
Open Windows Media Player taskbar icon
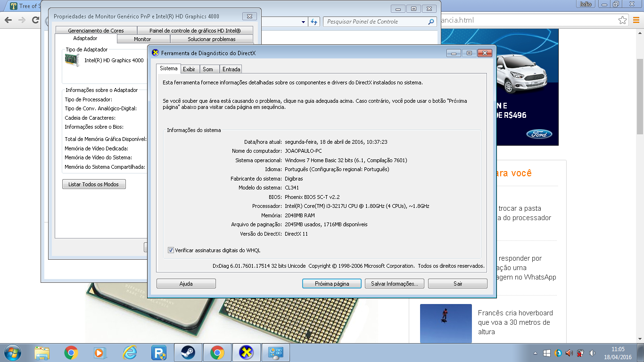point(99,353)
